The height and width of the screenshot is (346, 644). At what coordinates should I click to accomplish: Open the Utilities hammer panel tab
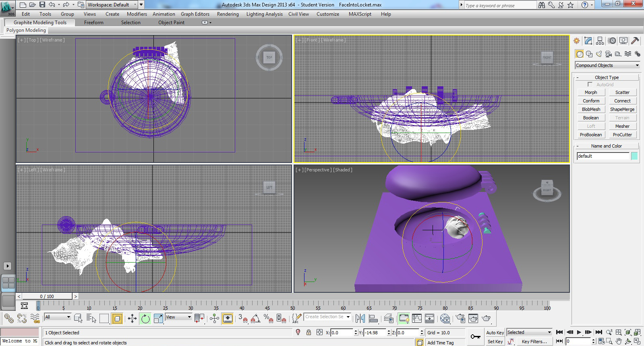[635, 41]
